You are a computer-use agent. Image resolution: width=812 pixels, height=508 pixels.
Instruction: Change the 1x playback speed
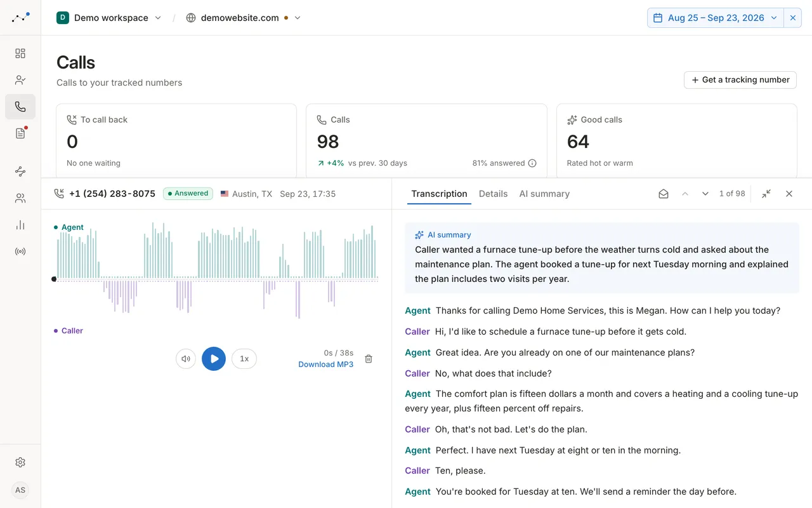[x=244, y=359]
